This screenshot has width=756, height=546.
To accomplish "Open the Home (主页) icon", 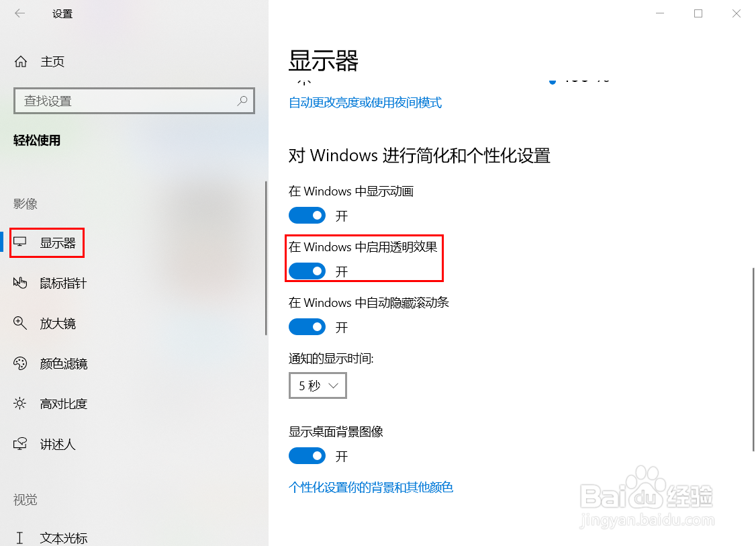I will (x=21, y=62).
